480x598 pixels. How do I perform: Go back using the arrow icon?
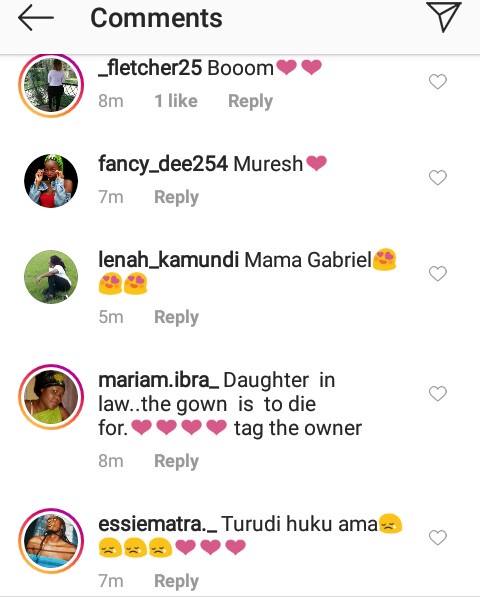(x=36, y=18)
